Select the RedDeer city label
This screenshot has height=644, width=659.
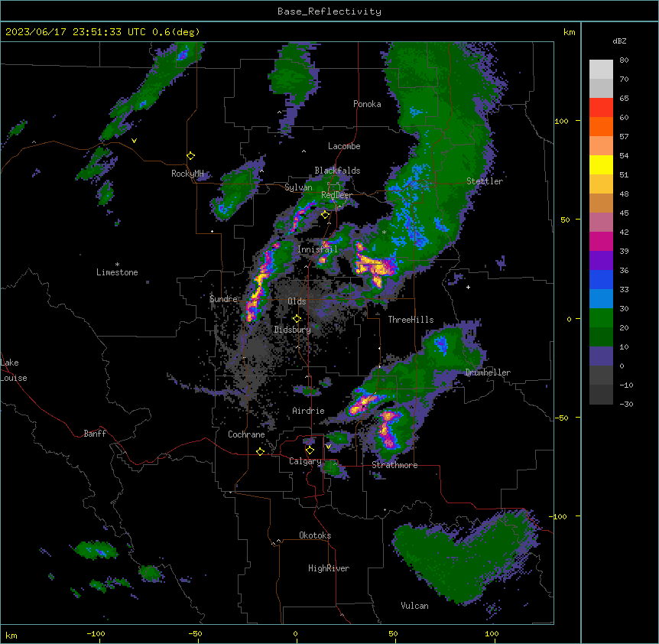(337, 195)
